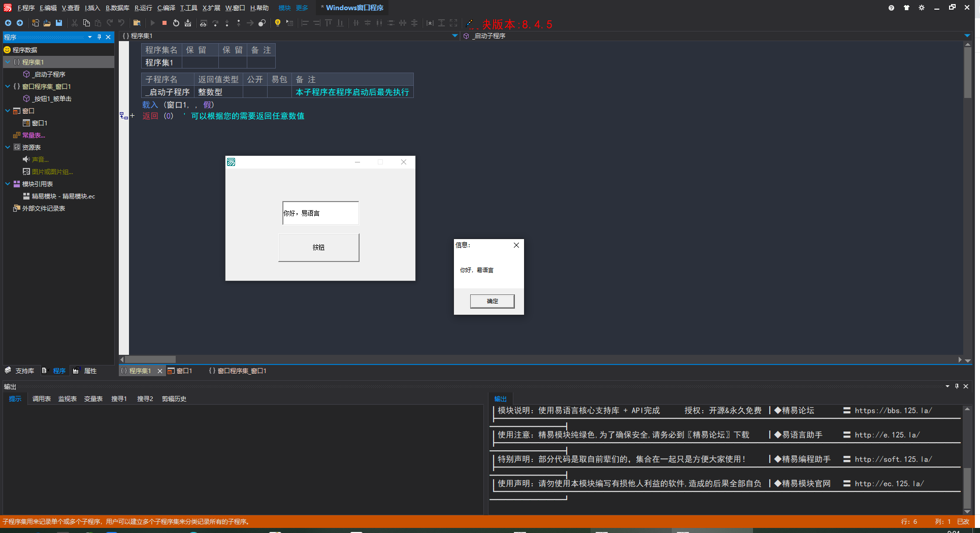
Task: Switch to the 窗口1 editor tab
Action: coord(180,371)
